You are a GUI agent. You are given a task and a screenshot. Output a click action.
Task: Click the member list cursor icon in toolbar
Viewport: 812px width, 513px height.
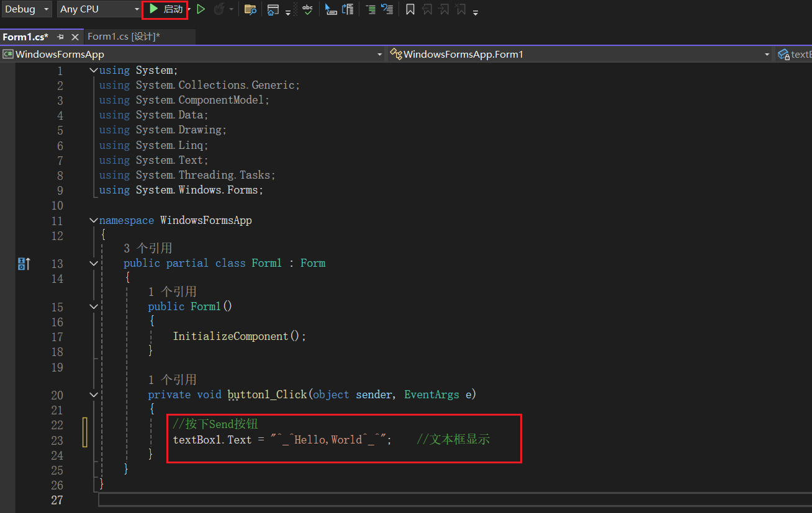pyautogui.click(x=331, y=9)
